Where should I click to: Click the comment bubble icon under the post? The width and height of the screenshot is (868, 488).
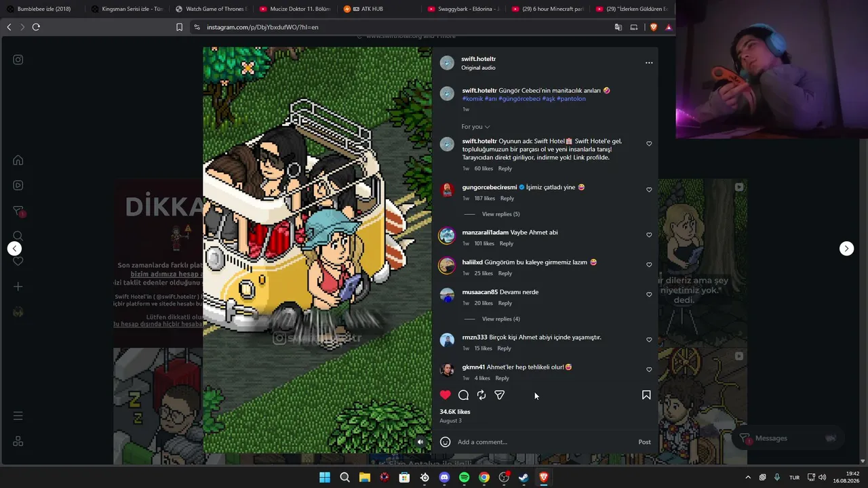[463, 395]
